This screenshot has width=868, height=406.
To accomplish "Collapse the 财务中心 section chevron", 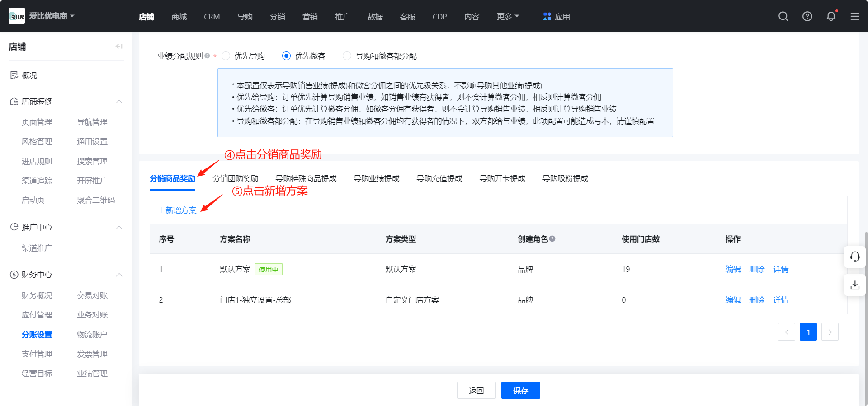I will coord(119,275).
